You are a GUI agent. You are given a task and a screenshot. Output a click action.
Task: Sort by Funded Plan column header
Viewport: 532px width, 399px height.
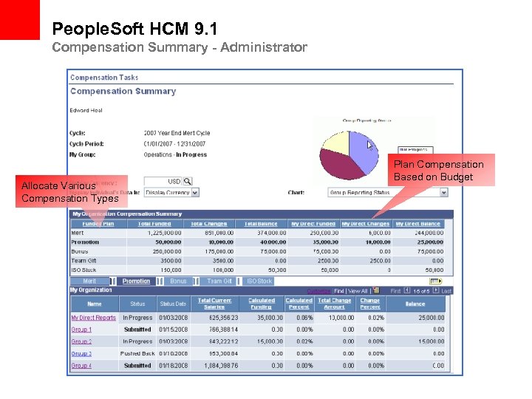[98, 224]
